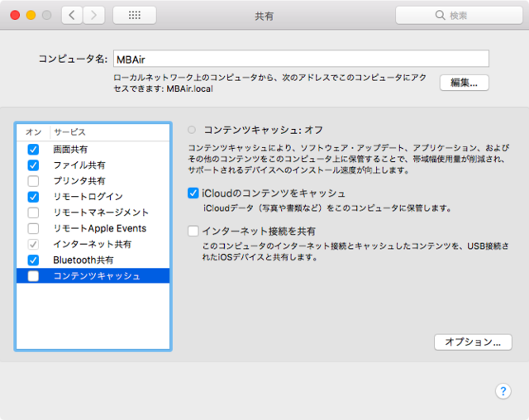529x420 pixels.
Task: Select the リモートログイン service row
Action: click(93, 197)
